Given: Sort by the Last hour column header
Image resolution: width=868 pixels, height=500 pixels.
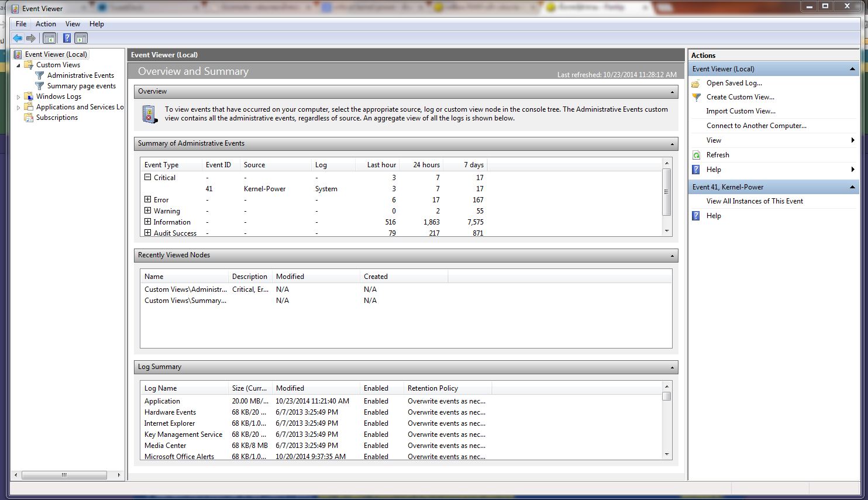Looking at the screenshot, I should [378, 165].
